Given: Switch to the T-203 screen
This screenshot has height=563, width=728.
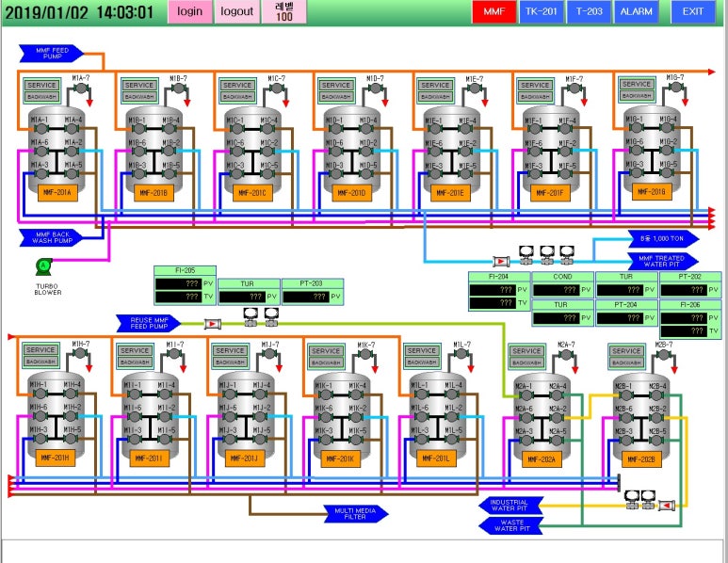Looking at the screenshot, I should click(x=590, y=11).
